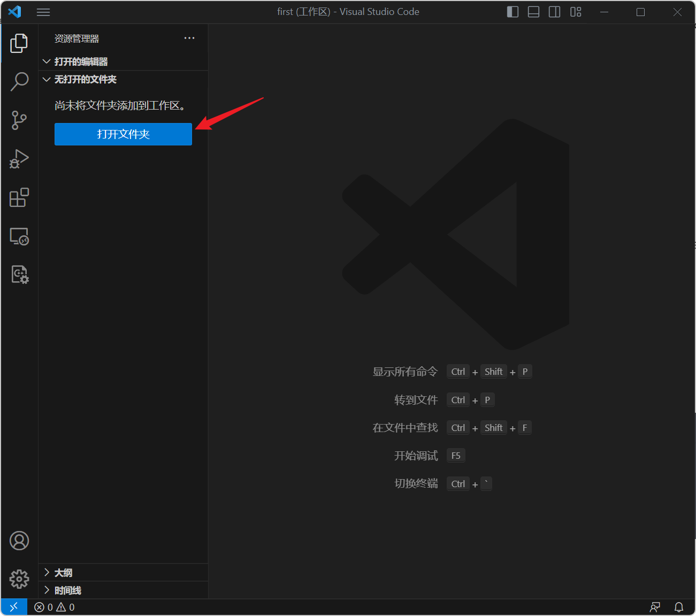Screen dimensions: 696x616
Task: Open the C++ configuration gear file icon
Action: (x=20, y=275)
